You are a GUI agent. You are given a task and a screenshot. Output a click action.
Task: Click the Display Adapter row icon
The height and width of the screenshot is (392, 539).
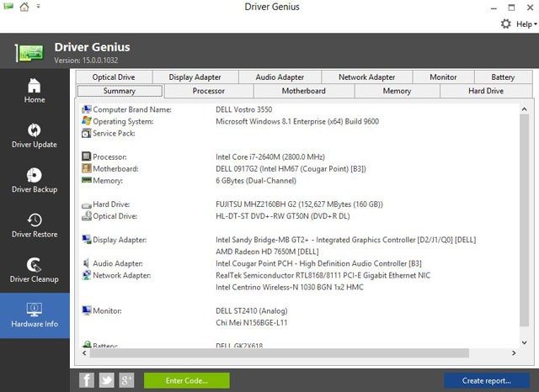point(87,239)
